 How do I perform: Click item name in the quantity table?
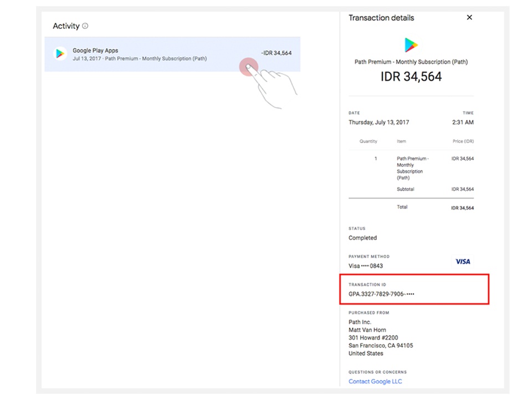pyautogui.click(x=412, y=168)
